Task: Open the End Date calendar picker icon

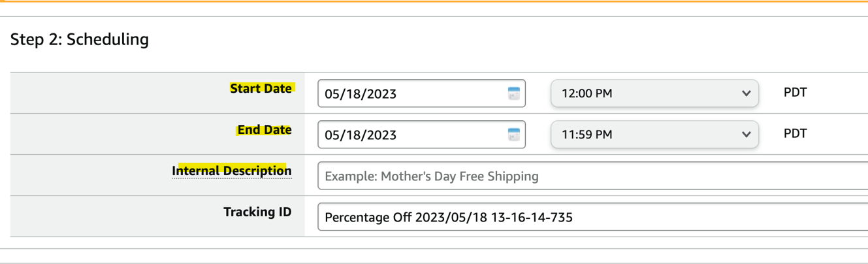Action: (x=513, y=135)
